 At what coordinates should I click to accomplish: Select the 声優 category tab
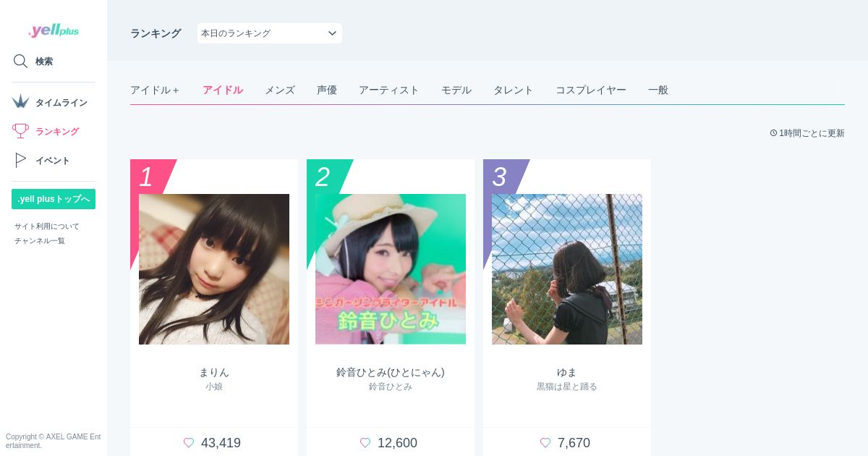[327, 90]
